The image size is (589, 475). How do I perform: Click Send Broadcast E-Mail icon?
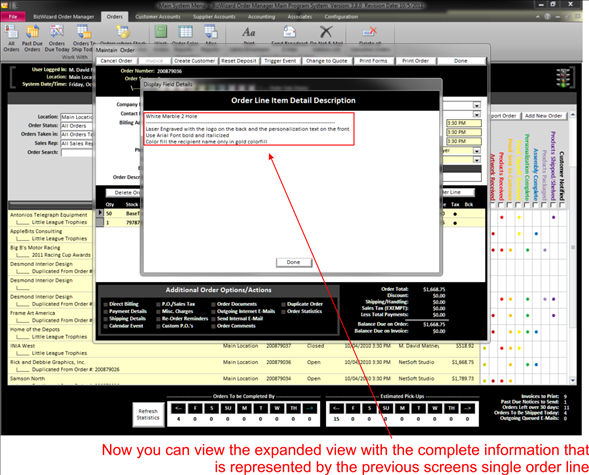(x=290, y=33)
